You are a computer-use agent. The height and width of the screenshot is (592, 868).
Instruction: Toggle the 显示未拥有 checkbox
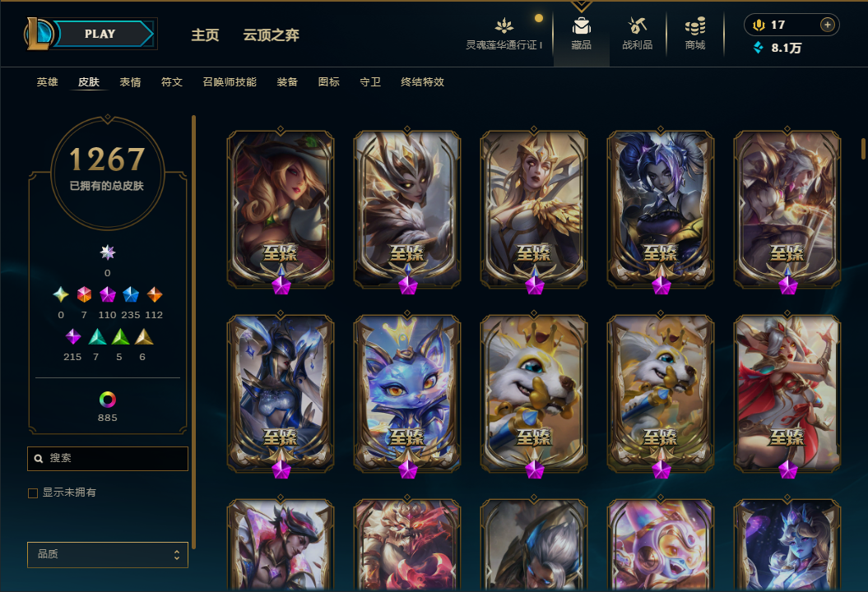coord(33,493)
